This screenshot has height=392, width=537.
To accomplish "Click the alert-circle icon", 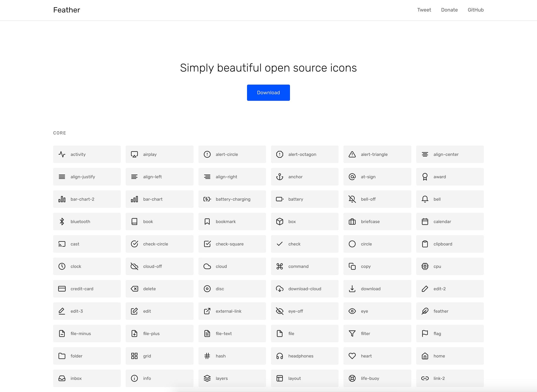I will tap(207, 154).
